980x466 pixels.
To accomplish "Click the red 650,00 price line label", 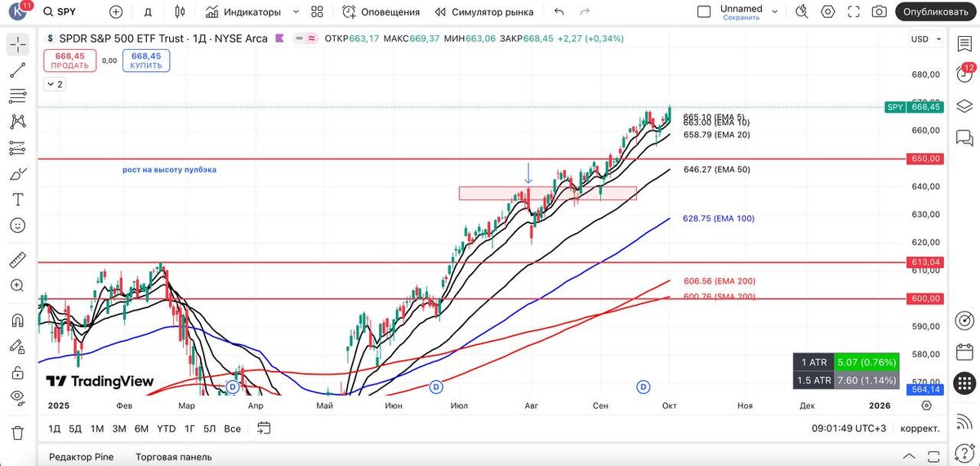I will tap(924, 159).
